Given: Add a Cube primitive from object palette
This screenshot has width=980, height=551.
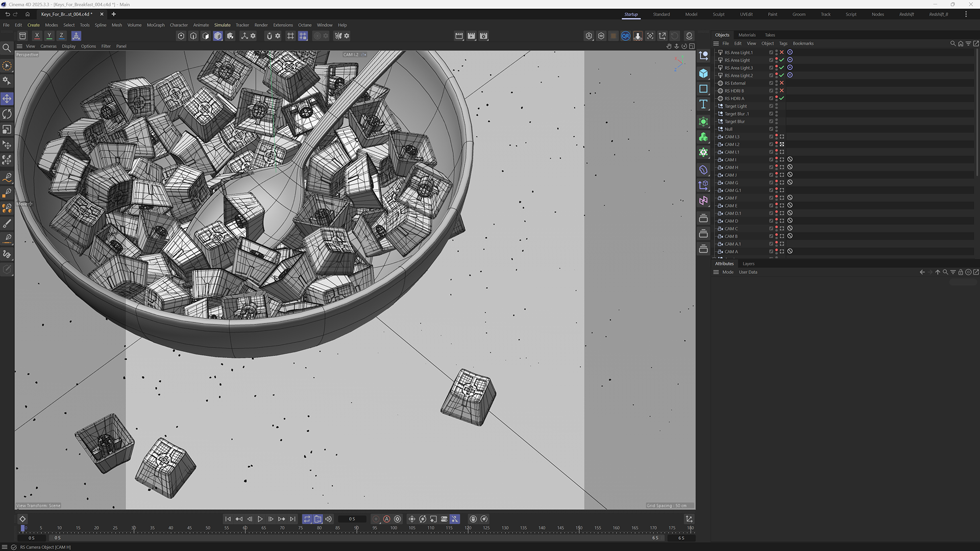Looking at the screenshot, I should coord(703,73).
